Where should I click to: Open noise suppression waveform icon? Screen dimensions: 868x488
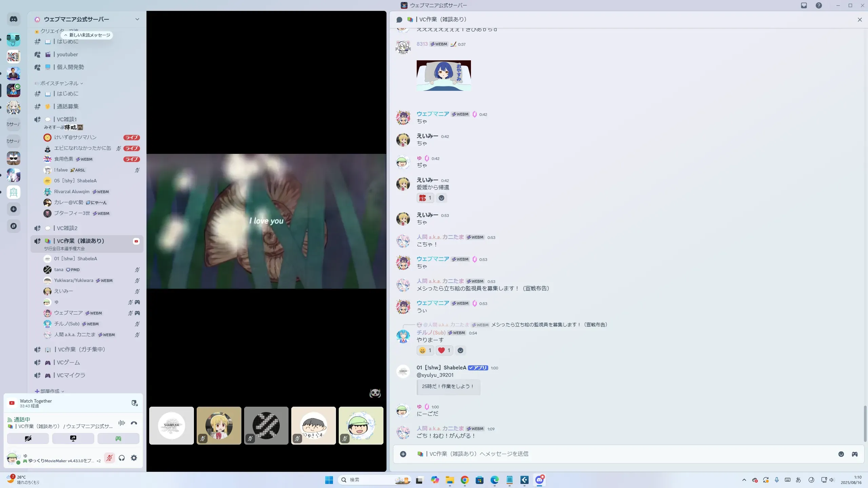[x=122, y=423]
